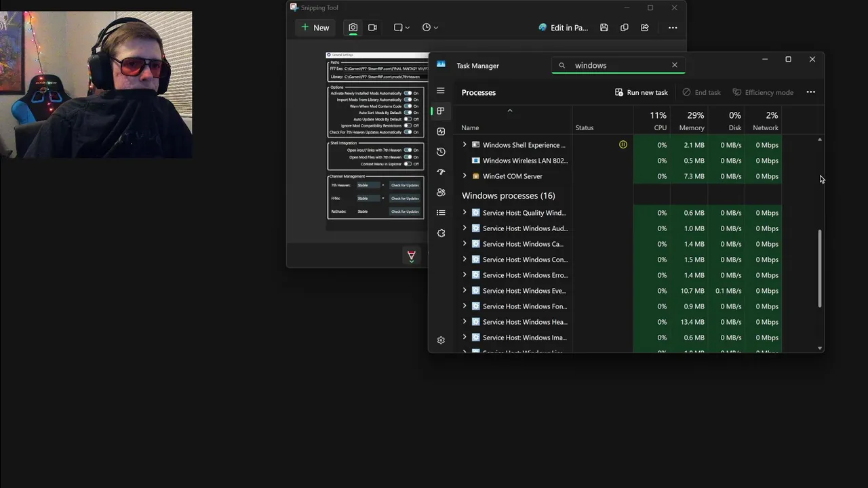Select the 10.7 MB memory cell of Windows Eve...
Viewport: 868px width, 488px height.
(x=692, y=291)
